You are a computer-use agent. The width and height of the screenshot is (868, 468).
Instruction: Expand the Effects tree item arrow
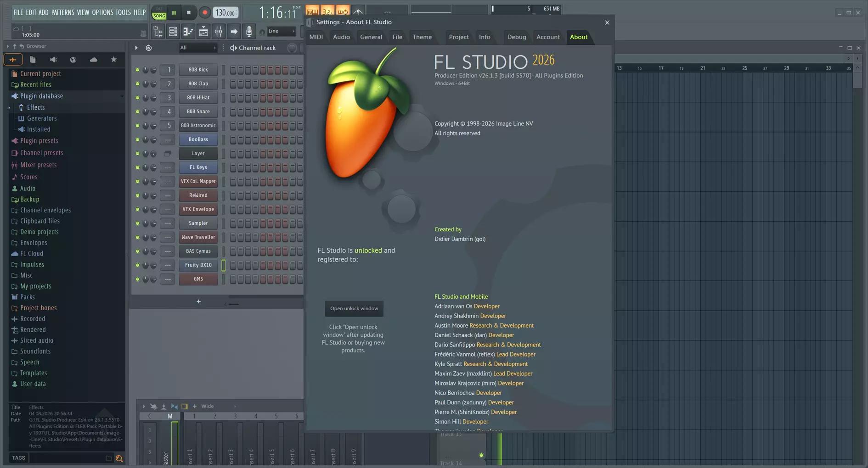pyautogui.click(x=9, y=107)
